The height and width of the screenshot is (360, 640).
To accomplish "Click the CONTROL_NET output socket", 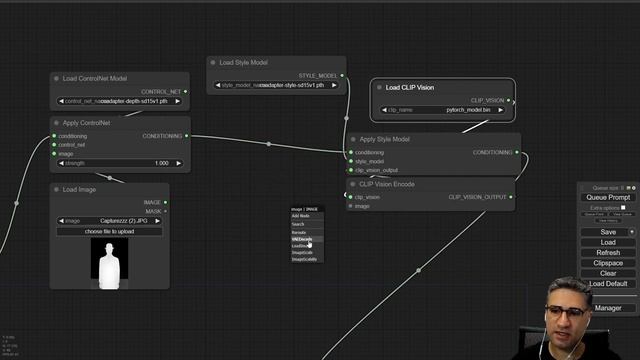I will pyautogui.click(x=185, y=92).
